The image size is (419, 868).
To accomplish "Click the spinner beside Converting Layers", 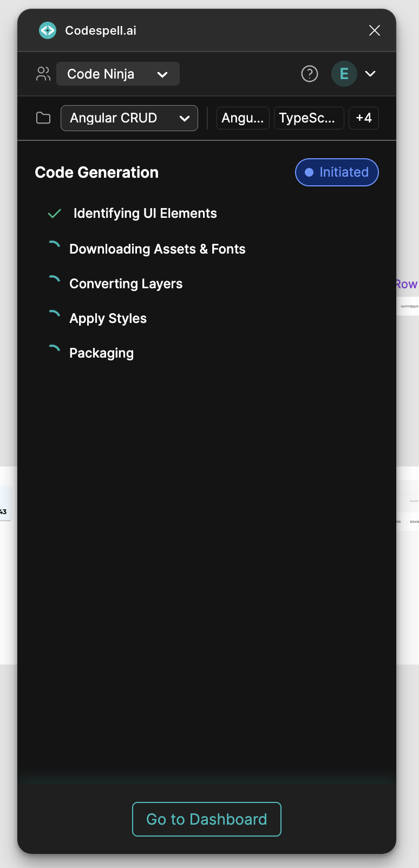I will [x=54, y=280].
